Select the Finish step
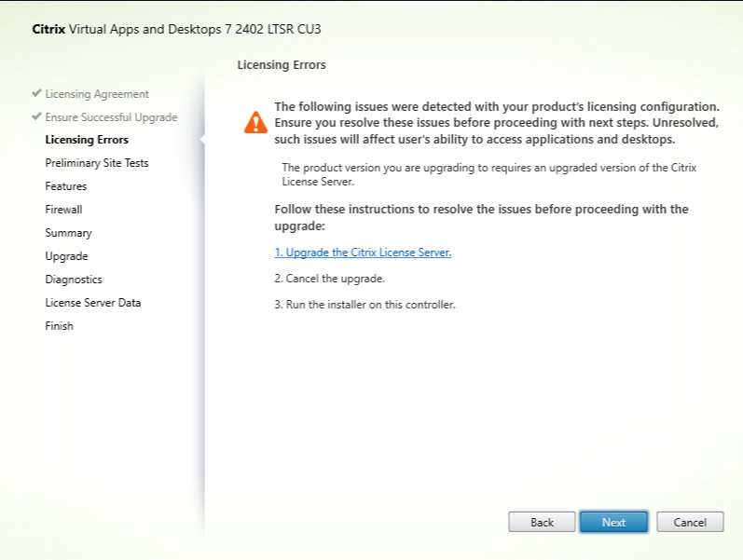The height and width of the screenshot is (560, 743). click(x=60, y=326)
